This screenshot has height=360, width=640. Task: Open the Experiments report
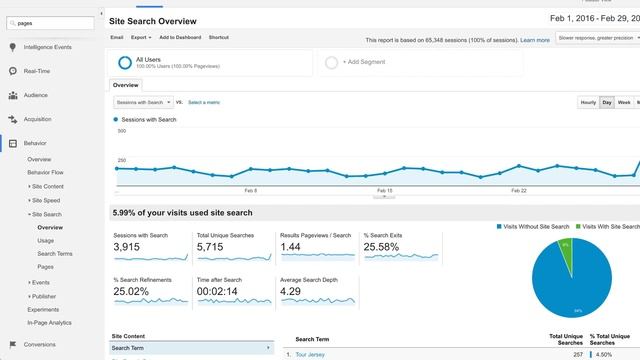coord(43,309)
